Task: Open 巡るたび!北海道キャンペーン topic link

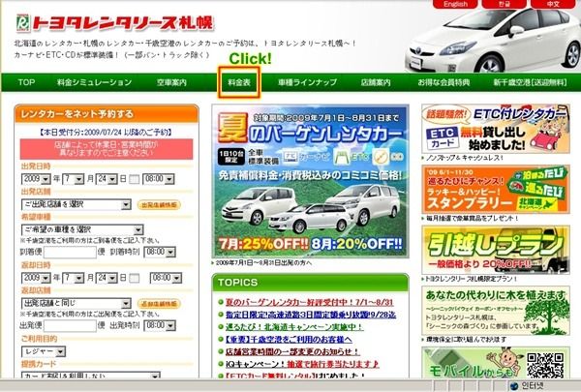Action: point(294,327)
